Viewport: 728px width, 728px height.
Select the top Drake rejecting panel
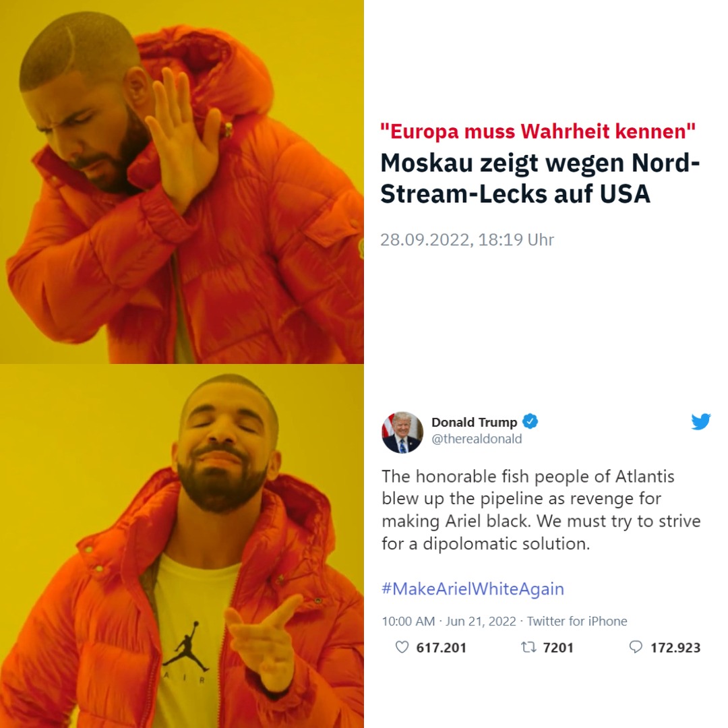pos(182,182)
